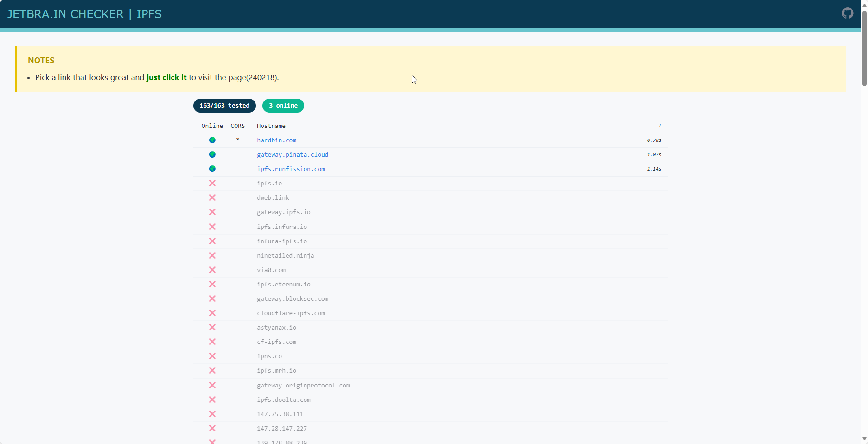Click the cloudflare-ipfs.com hostname
Viewport: 868px width, 444px height.
291,313
